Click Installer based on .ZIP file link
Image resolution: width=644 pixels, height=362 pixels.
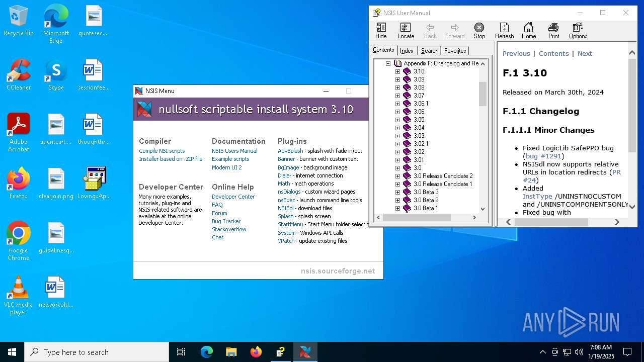pos(171,159)
